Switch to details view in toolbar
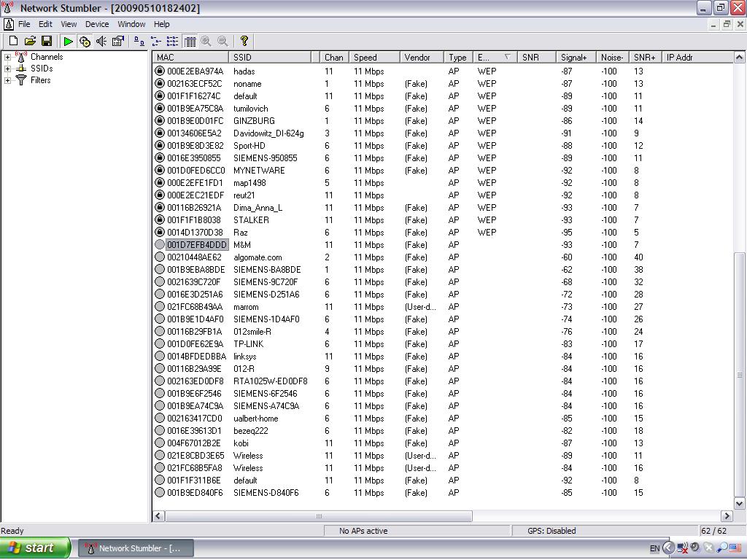This screenshot has width=747, height=560. 190,42
